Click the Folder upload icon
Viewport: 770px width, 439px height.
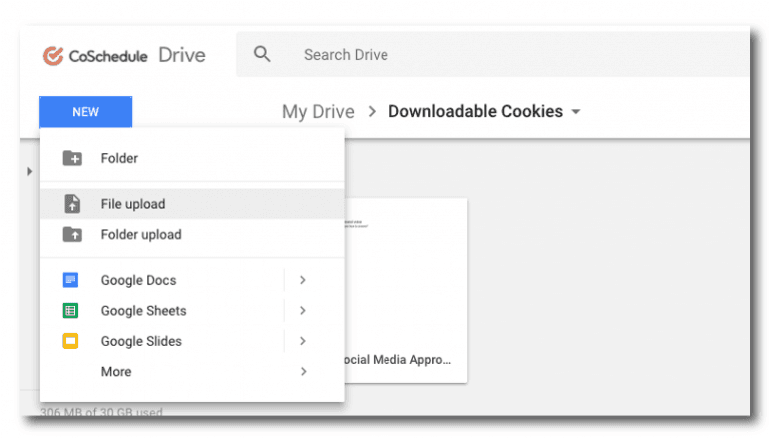click(72, 235)
